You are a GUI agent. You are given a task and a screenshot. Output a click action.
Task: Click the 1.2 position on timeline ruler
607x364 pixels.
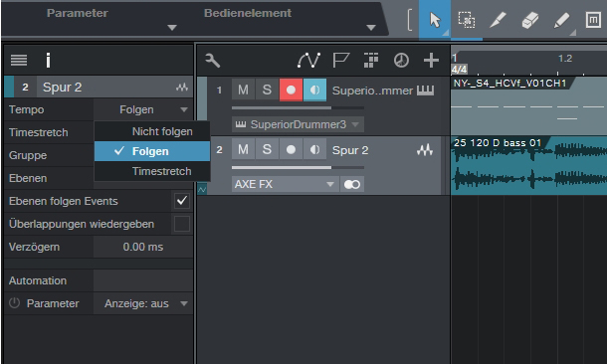click(x=565, y=59)
